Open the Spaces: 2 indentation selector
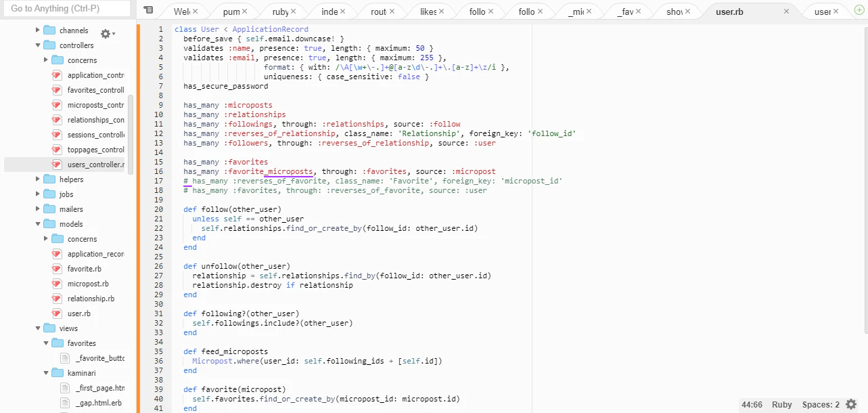 821,405
